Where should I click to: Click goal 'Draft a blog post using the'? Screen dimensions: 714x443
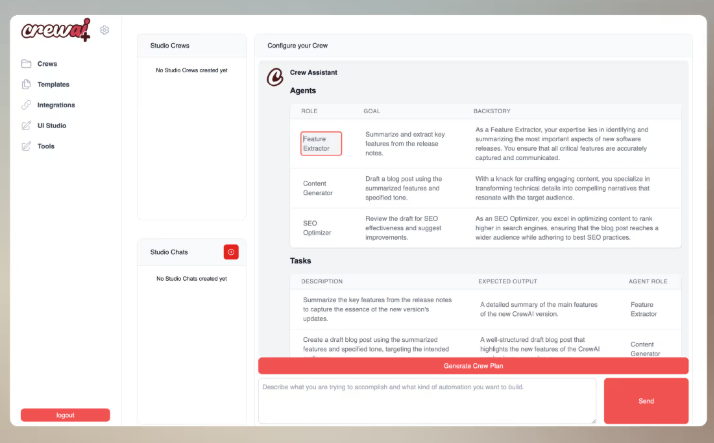tap(403, 188)
